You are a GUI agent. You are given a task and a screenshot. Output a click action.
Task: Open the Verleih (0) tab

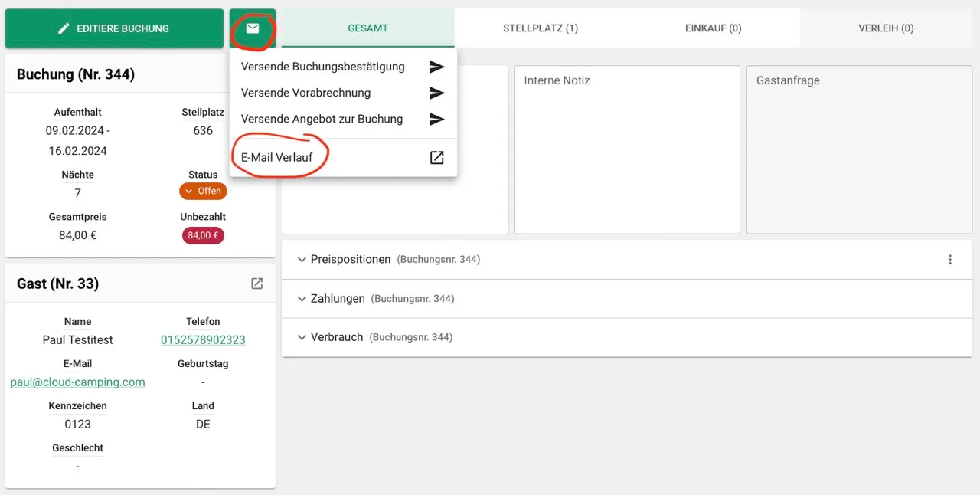[886, 28]
